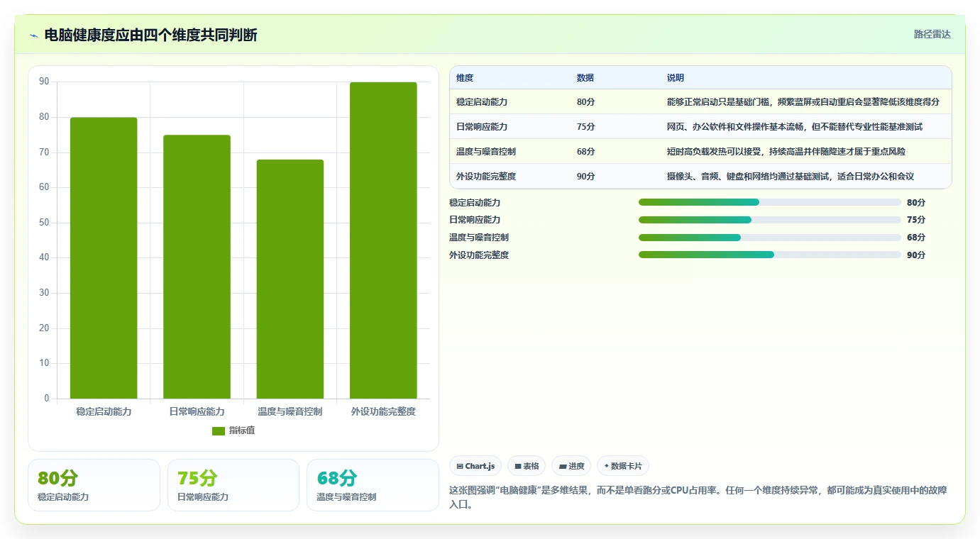Click the 稳定启动能力 progress bar
Screen dimensions: 980x539
[770, 202]
